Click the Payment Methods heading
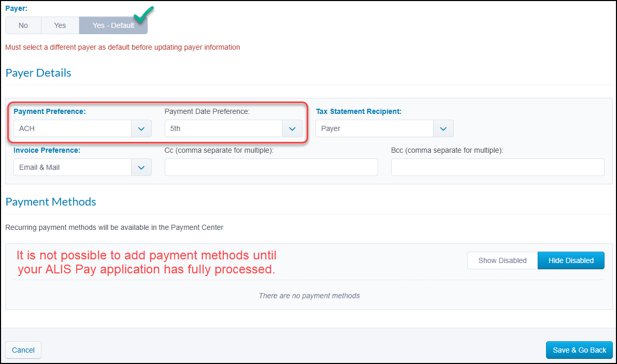The width and height of the screenshot is (617, 364). click(51, 201)
